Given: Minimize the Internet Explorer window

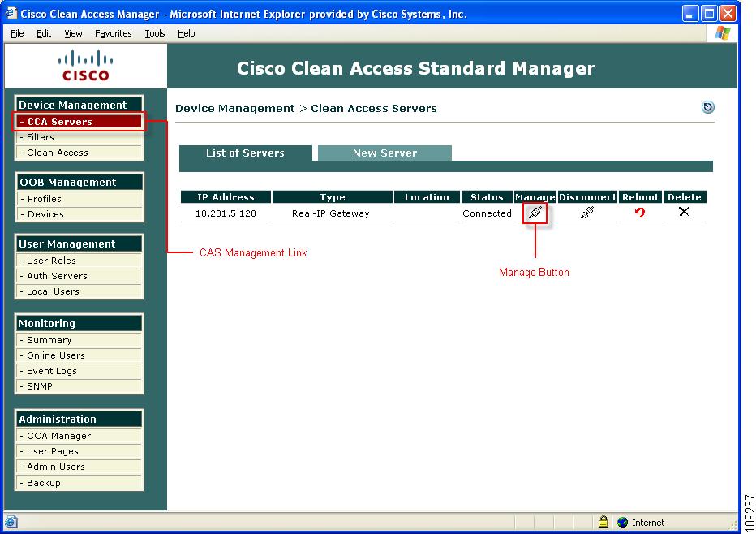Looking at the screenshot, I should pos(690,14).
